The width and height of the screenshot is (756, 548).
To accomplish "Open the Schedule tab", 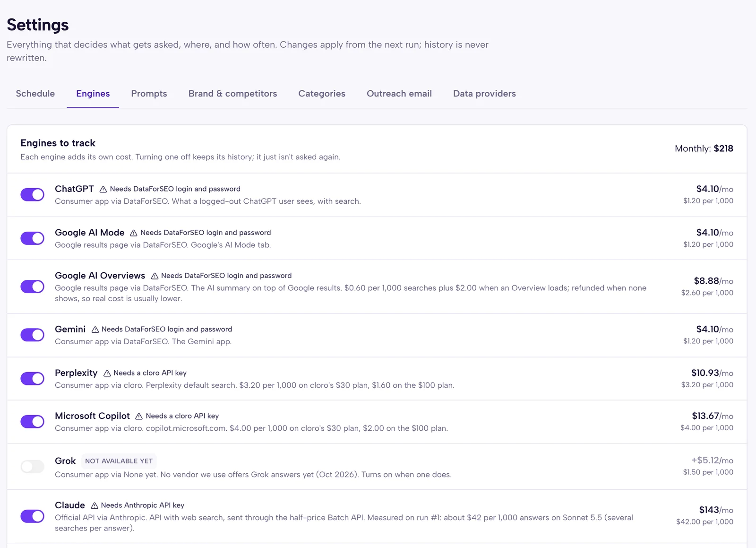I will coord(35,94).
